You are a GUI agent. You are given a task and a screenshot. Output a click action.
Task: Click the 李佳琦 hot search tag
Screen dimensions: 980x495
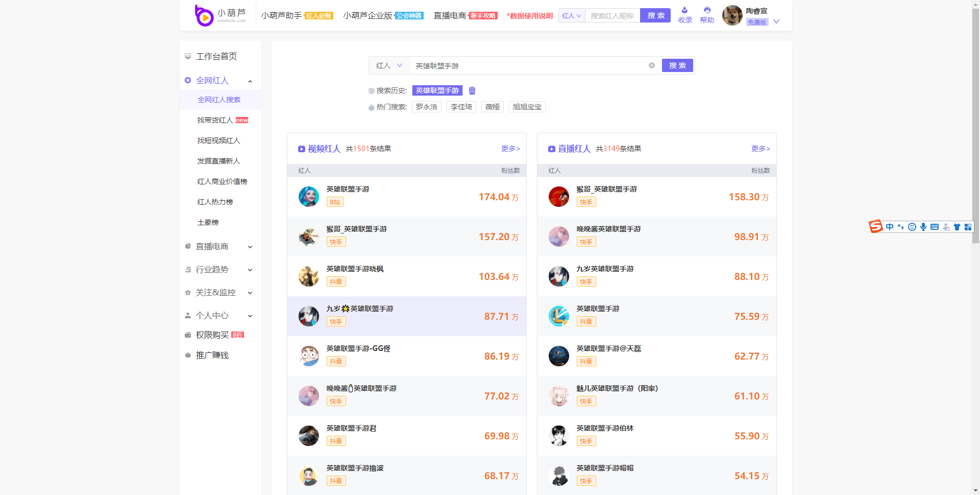(x=461, y=107)
